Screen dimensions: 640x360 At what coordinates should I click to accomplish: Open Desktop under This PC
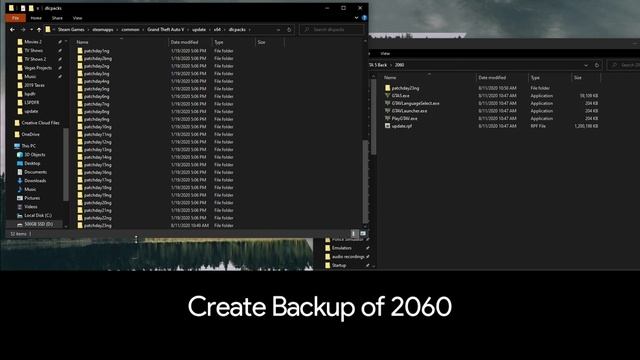point(32,163)
